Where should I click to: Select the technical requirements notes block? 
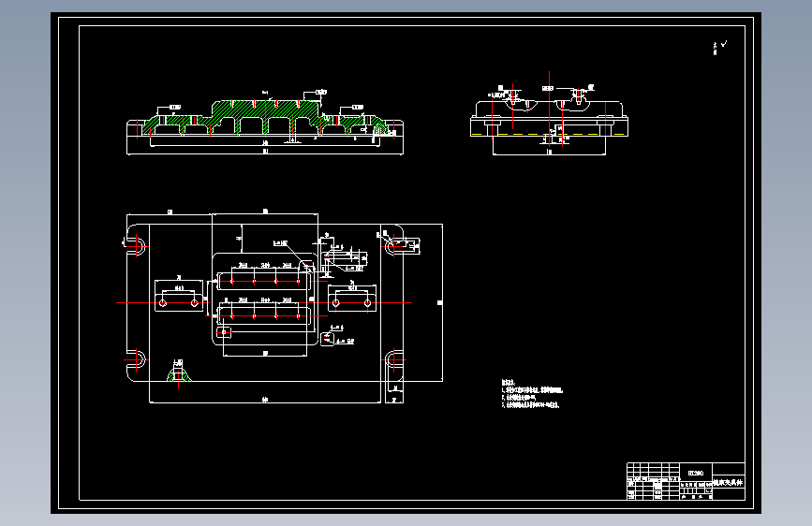coord(532,394)
